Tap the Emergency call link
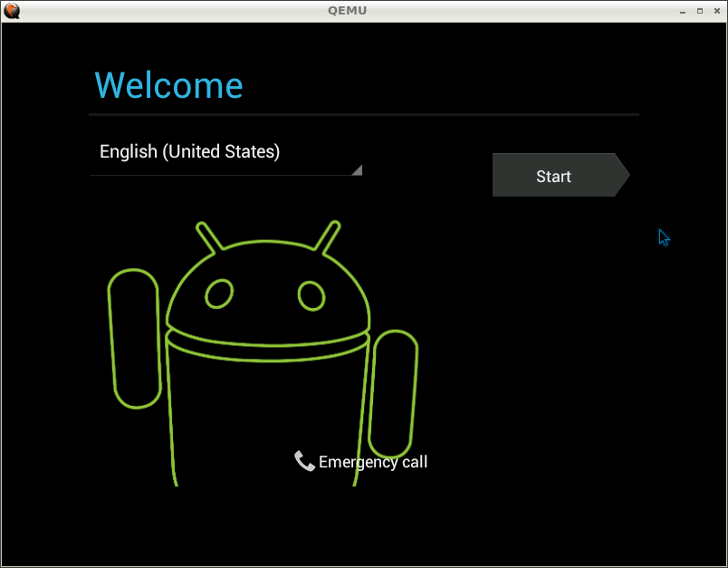The image size is (728, 568). [360, 462]
